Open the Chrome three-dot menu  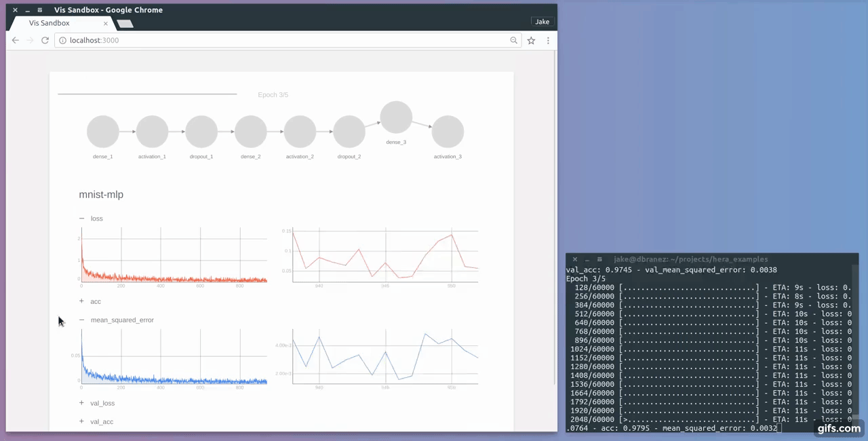click(548, 41)
